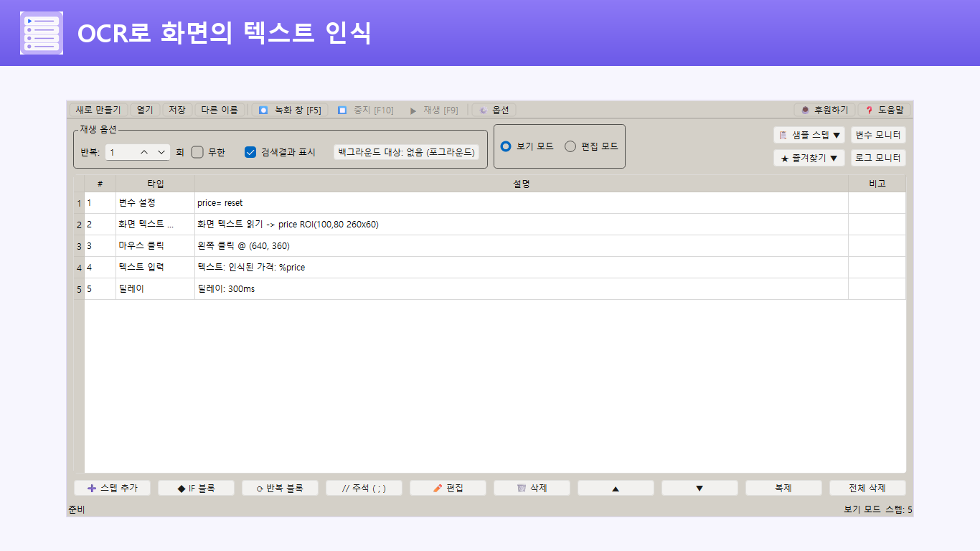Click the 'price= reset' description cell
This screenshot has width=980, height=551.
pyautogui.click(x=522, y=203)
